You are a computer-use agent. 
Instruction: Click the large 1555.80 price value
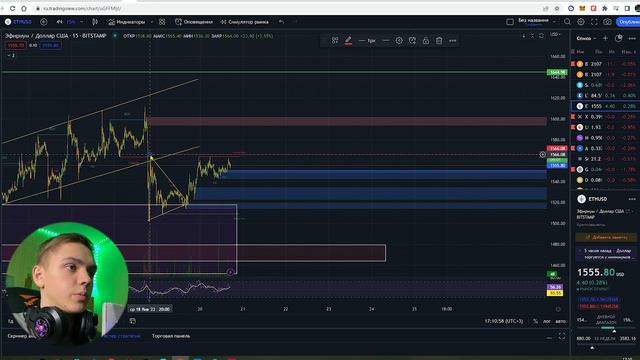point(596,272)
